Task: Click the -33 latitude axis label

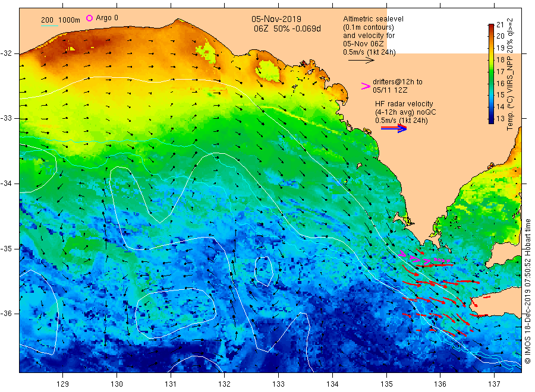Action: point(6,118)
